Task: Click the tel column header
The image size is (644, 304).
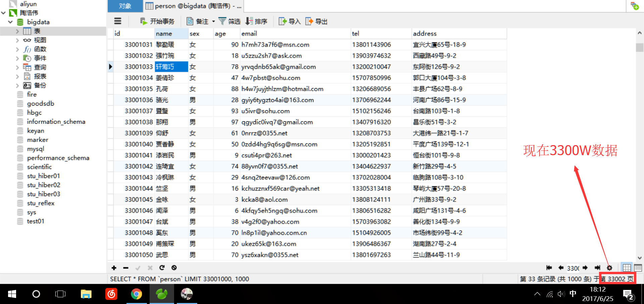Action: click(381, 34)
